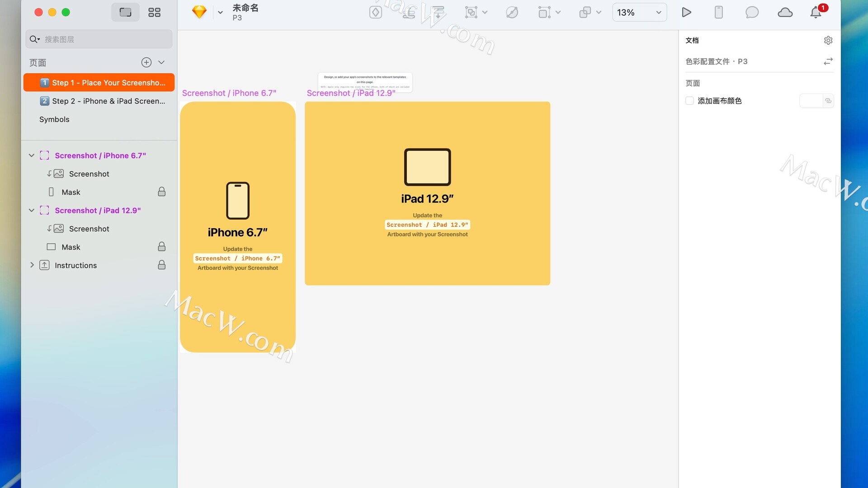This screenshot has width=868, height=488.
Task: Click the boolean Union toolbar icon
Action: point(585,12)
